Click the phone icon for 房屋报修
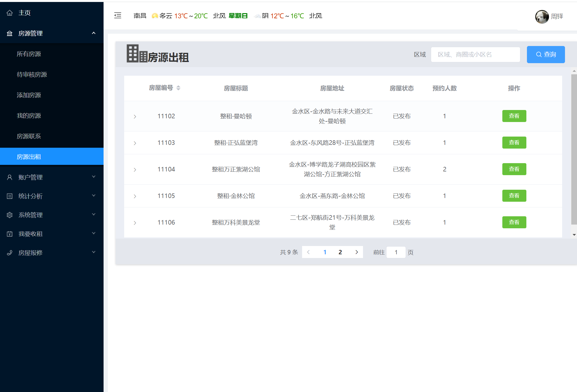 10,253
